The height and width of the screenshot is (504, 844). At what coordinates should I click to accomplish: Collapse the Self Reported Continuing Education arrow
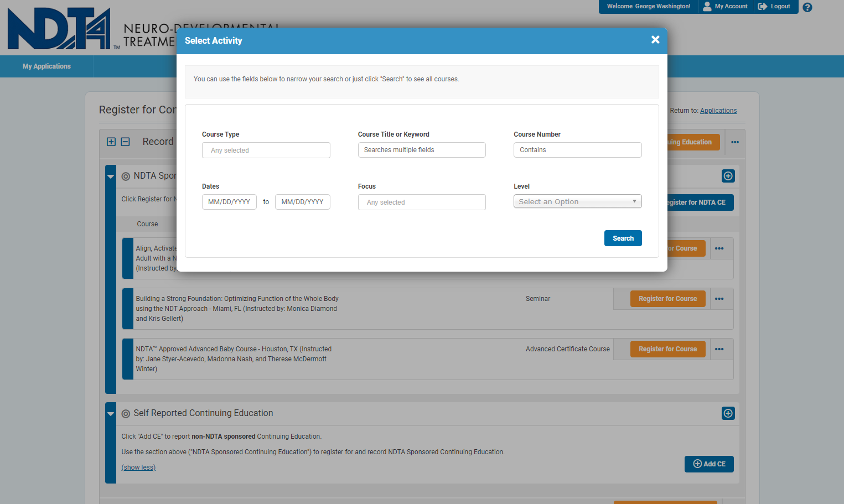pos(111,414)
